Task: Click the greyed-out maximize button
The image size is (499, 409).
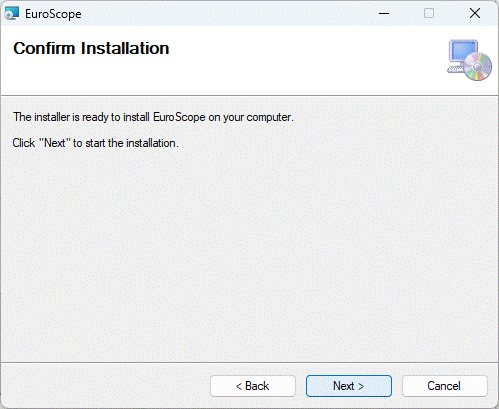Action: (429, 14)
